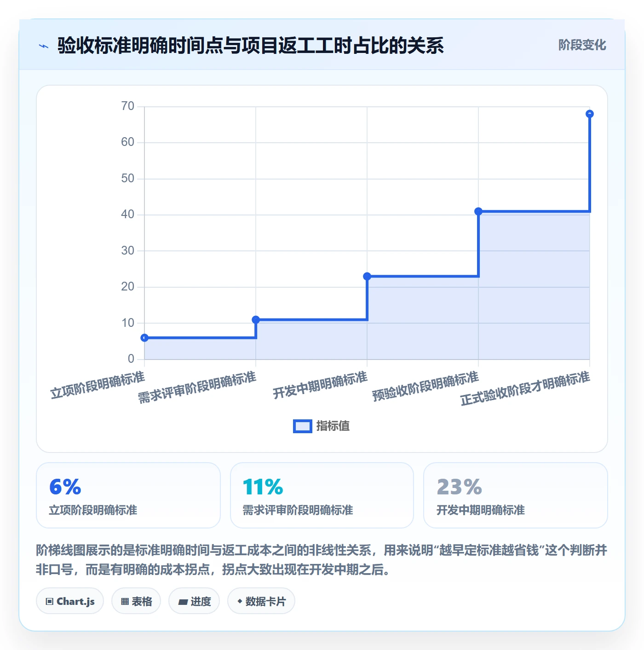
Task: Click the y-axis value 40
Action: pos(128,215)
